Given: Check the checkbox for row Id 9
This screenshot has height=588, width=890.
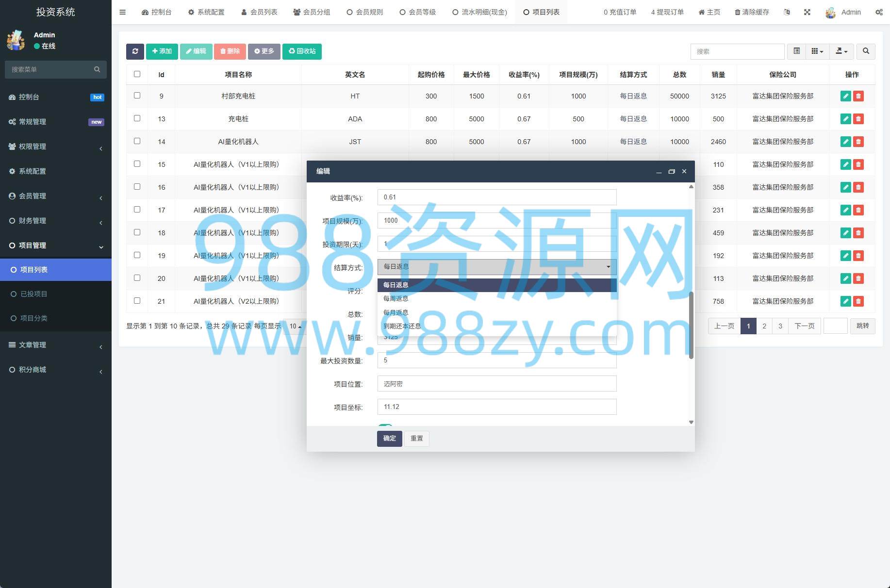Looking at the screenshot, I should point(137,96).
